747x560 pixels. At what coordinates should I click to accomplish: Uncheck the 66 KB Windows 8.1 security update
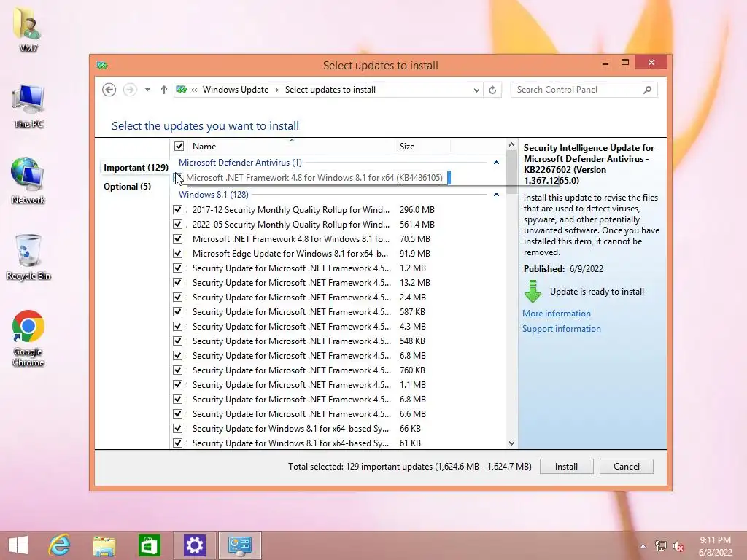tap(178, 429)
